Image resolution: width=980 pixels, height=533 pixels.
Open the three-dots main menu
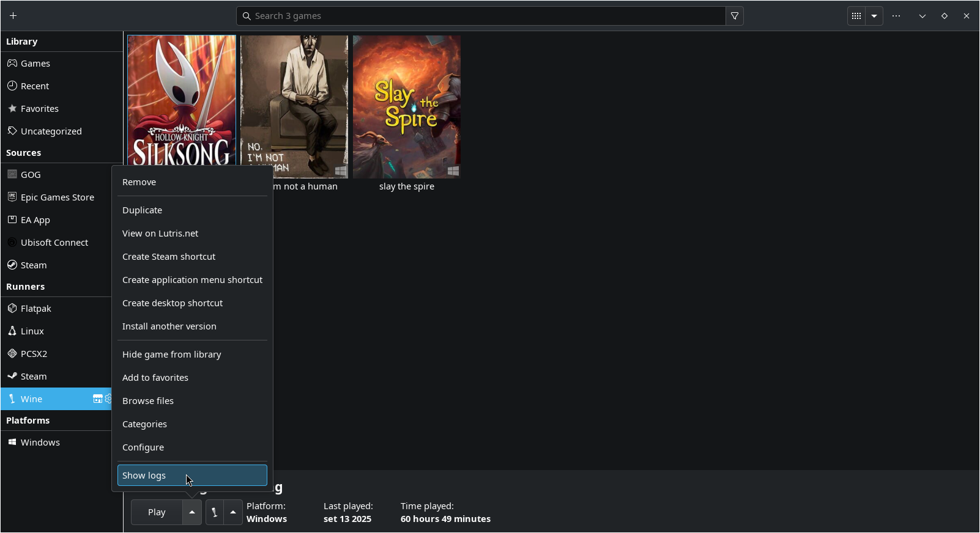click(x=896, y=16)
